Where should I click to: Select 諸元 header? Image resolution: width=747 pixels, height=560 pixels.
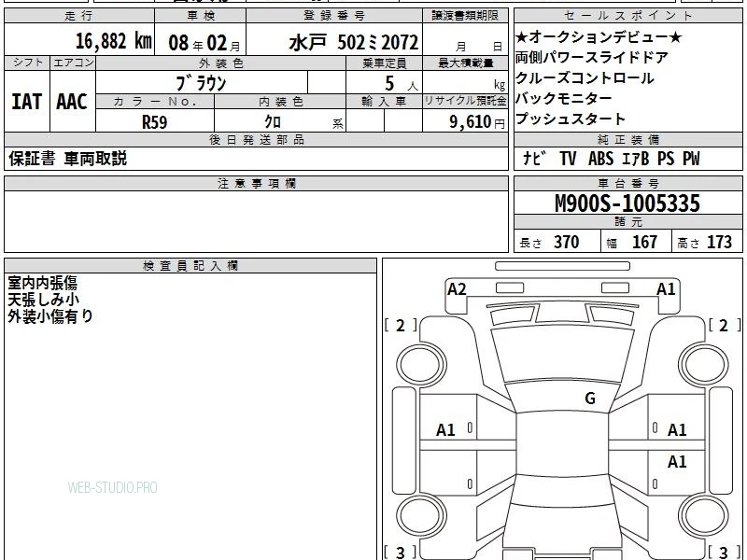click(627, 222)
